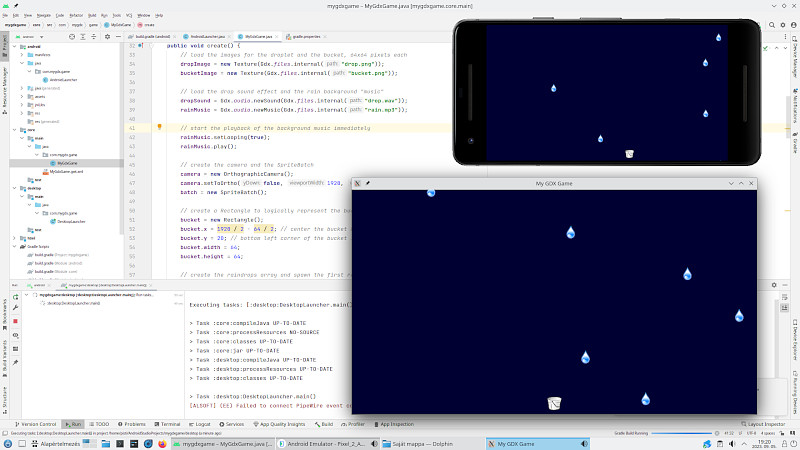
Task: Click the lightbulb intention icon on line 41
Action: 159,127
